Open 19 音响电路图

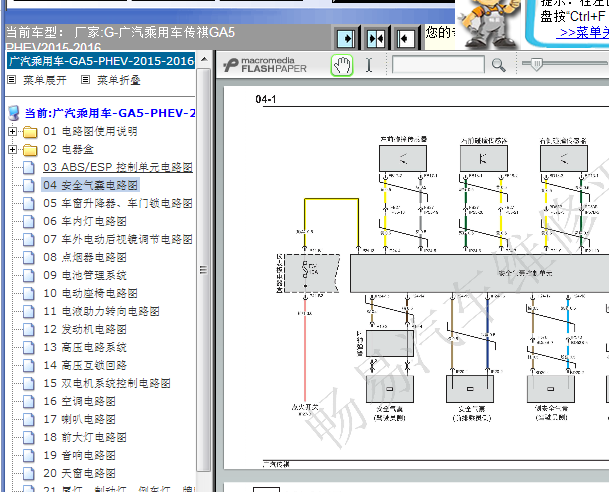pos(79,455)
